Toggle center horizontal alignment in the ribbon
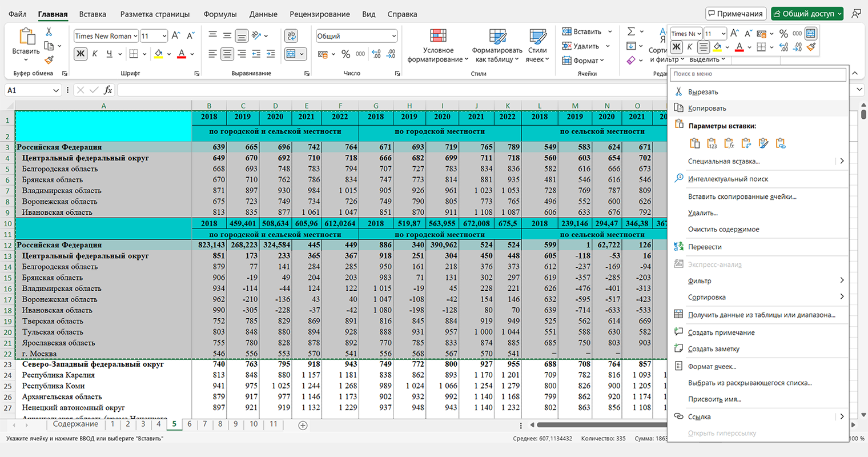 [227, 54]
